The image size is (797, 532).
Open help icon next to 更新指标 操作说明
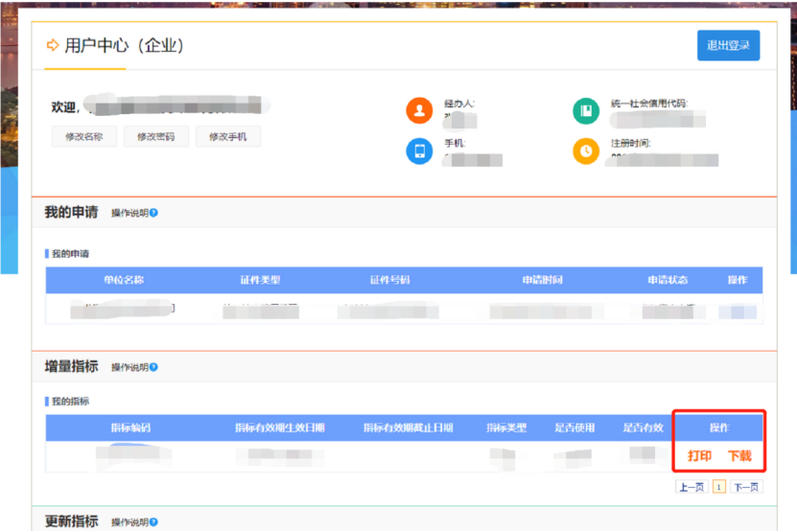coord(153,522)
